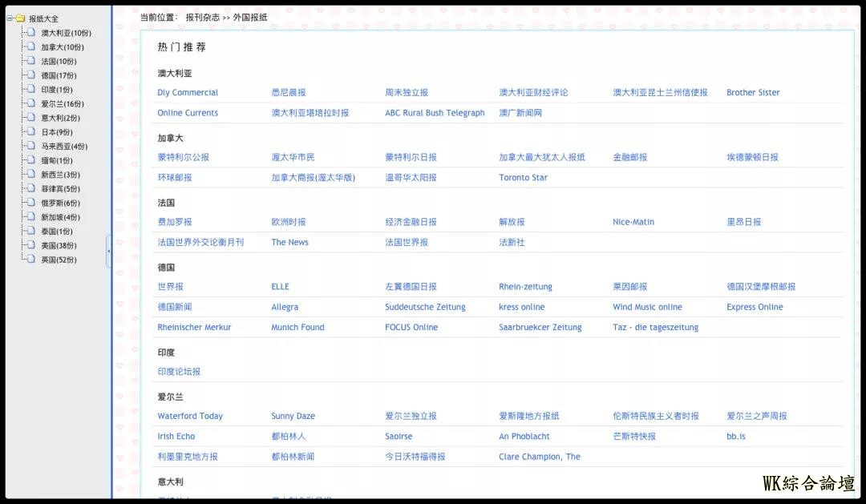Screen dimensions: 866x504
Task: Select 加拿大(10份) in the tree
Action: [63, 47]
